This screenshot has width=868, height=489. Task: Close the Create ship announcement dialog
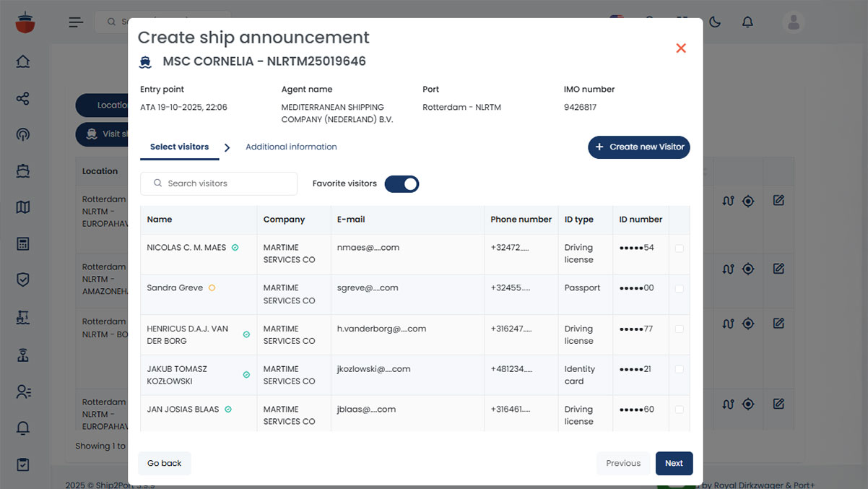point(680,48)
